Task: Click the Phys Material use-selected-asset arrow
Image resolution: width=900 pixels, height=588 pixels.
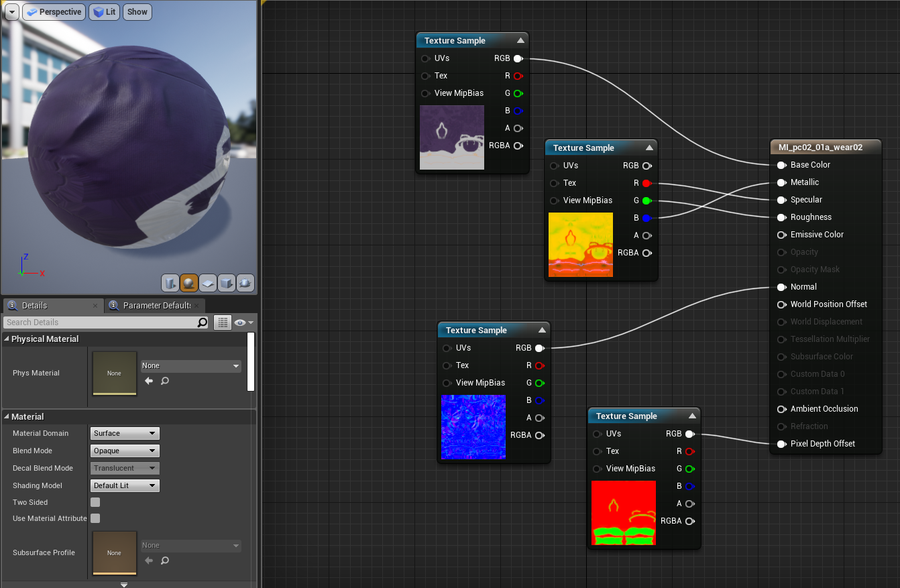Action: pyautogui.click(x=149, y=381)
